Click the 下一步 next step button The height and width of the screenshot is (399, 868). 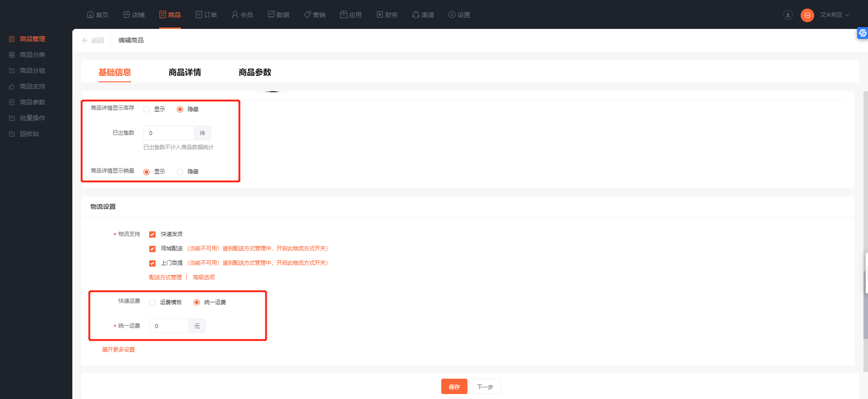pyautogui.click(x=485, y=387)
